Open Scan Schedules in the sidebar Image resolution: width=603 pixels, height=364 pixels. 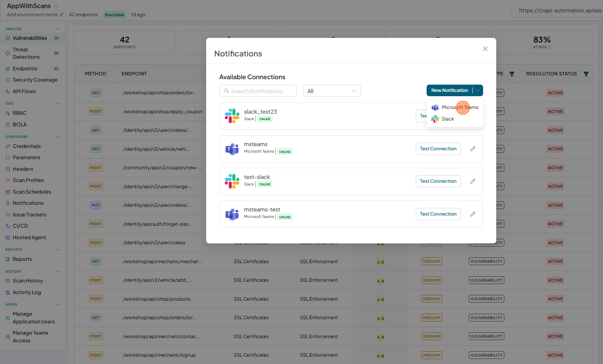[x=32, y=192]
